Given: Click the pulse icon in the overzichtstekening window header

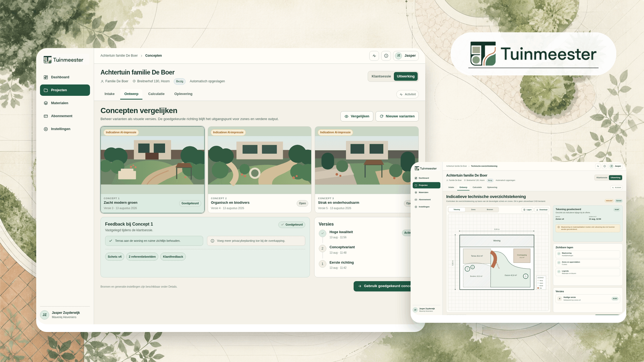Looking at the screenshot, I should click(x=598, y=166).
